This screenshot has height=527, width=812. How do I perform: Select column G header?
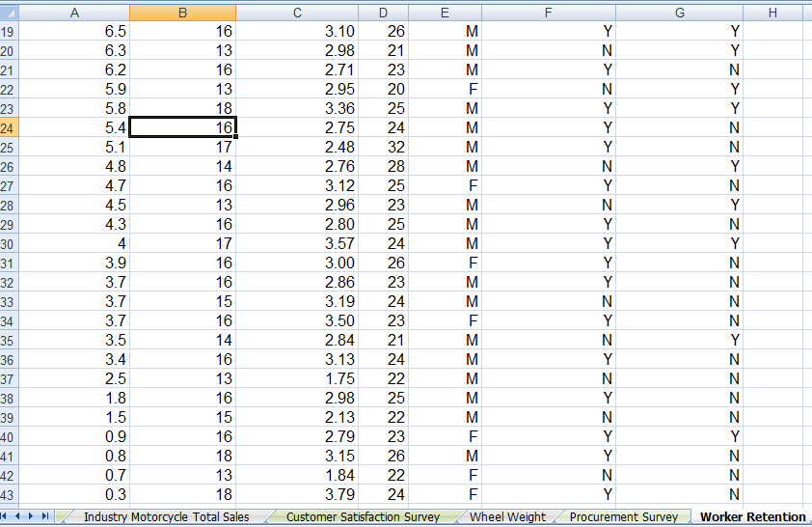pos(680,13)
